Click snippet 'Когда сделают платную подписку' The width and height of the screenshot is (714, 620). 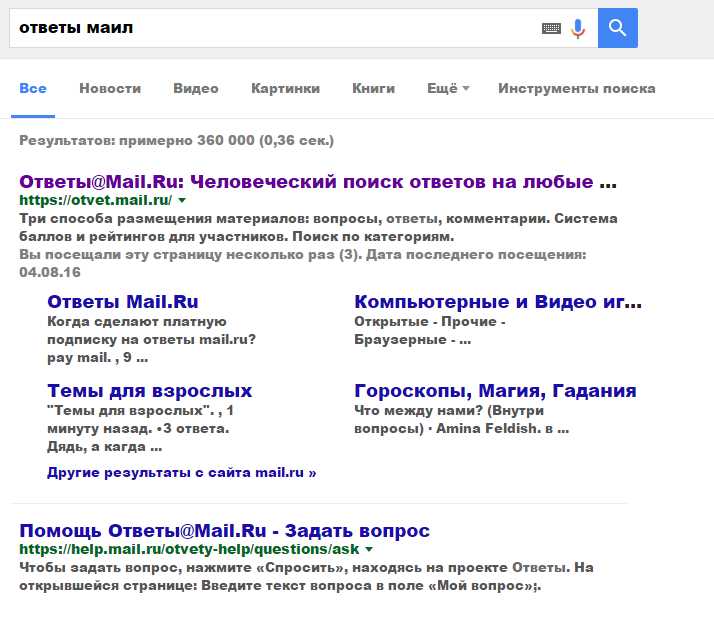[x=152, y=340]
